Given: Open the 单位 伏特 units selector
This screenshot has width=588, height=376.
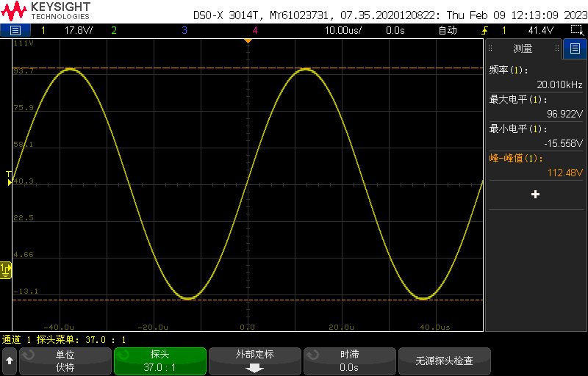Looking at the screenshot, I should coord(65,361).
